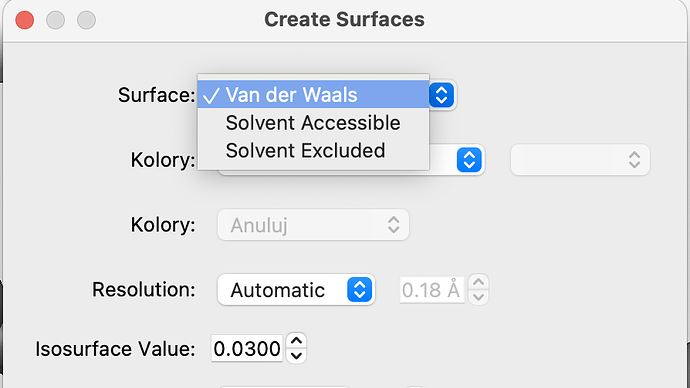
Task: Click the blue Surface popup arrow button
Action: [441, 95]
